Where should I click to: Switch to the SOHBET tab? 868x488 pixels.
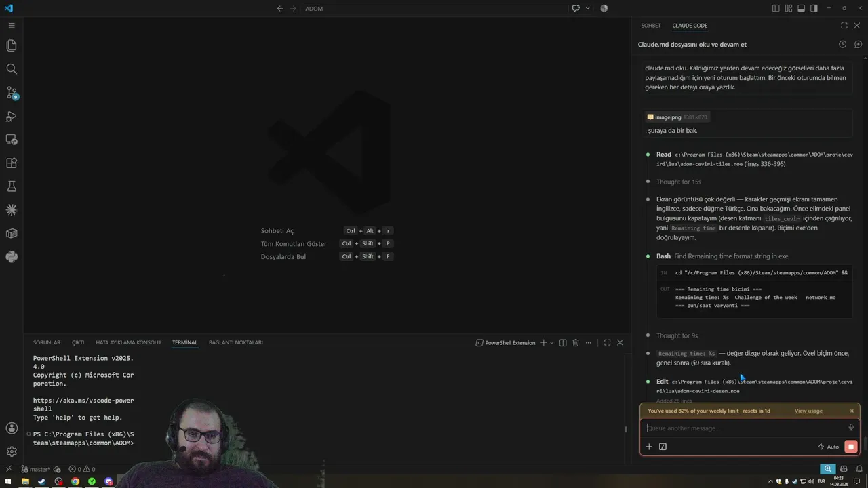click(651, 26)
